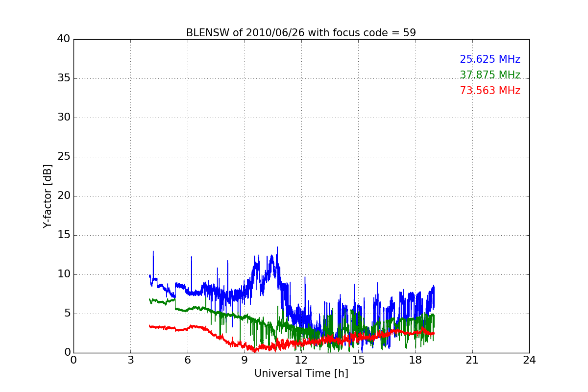588x392 pixels.
Task: Select the green 37.875 MHz legend label
Action: [x=490, y=75]
